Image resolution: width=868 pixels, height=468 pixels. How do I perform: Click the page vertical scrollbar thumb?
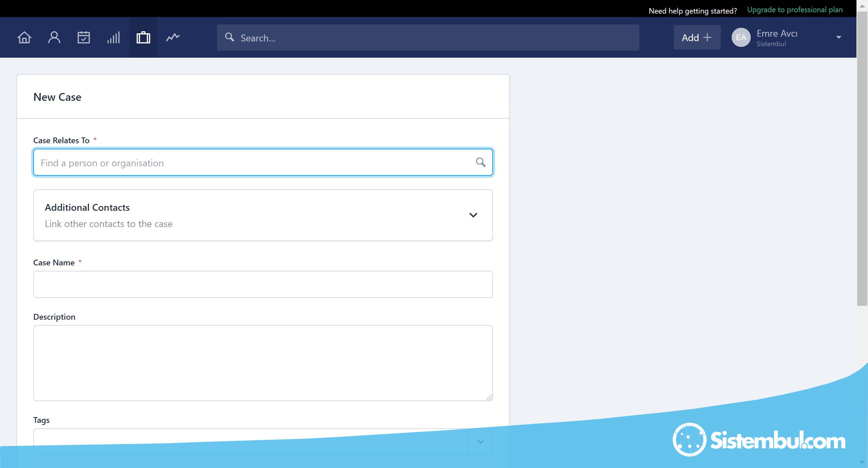(x=862, y=158)
